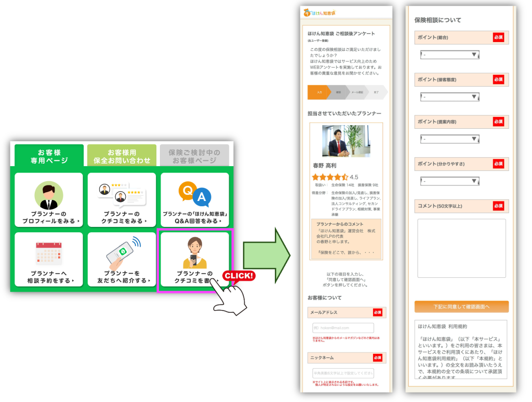Click the planner profile avatar icon
Image resolution: width=532 pixels, height=402 pixels.
point(49,195)
